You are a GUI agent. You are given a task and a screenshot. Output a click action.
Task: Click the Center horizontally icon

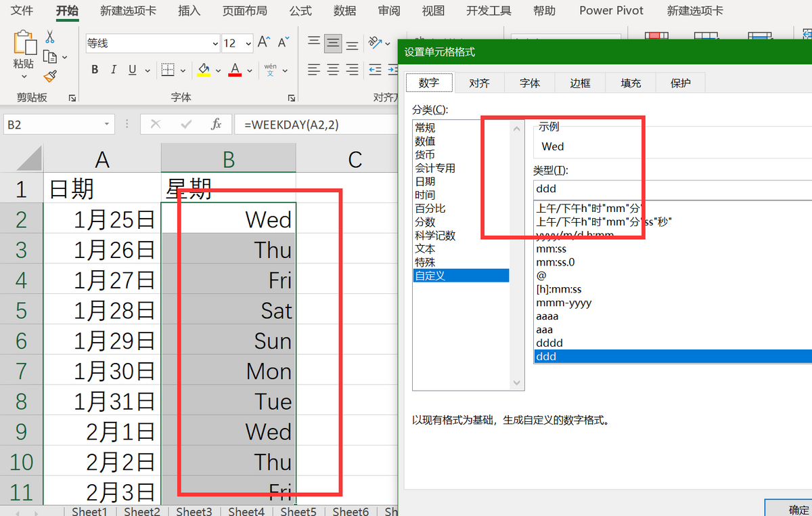coord(332,70)
